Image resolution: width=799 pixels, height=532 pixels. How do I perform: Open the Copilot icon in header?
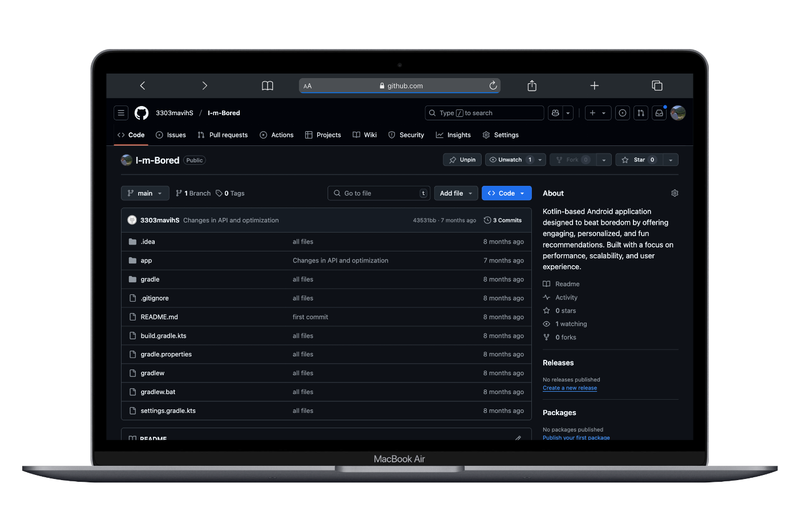click(555, 113)
